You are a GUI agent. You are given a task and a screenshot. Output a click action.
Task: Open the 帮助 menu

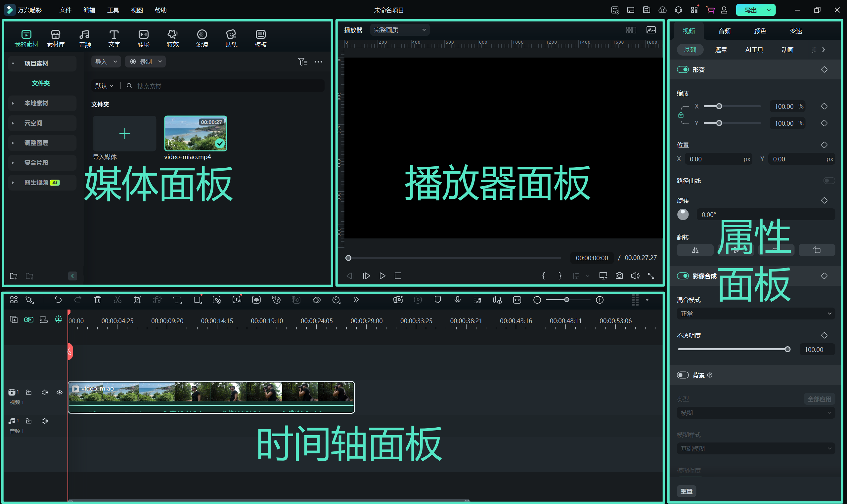click(x=161, y=10)
